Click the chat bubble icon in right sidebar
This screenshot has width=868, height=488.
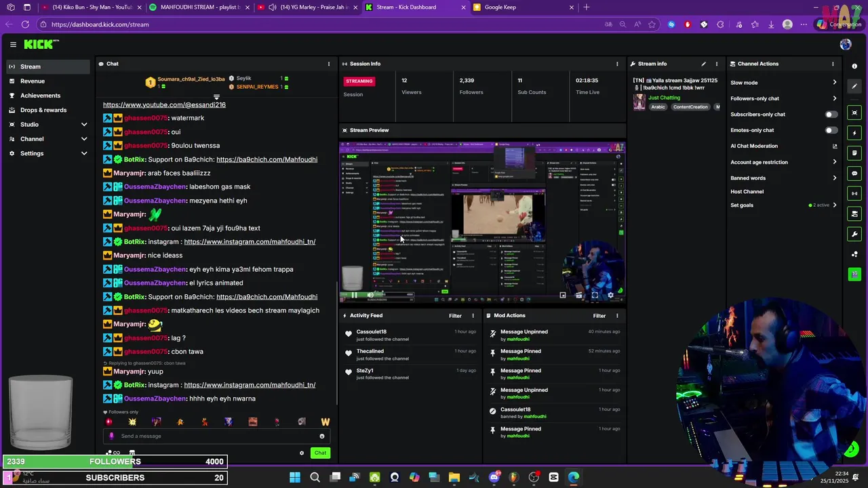854,174
